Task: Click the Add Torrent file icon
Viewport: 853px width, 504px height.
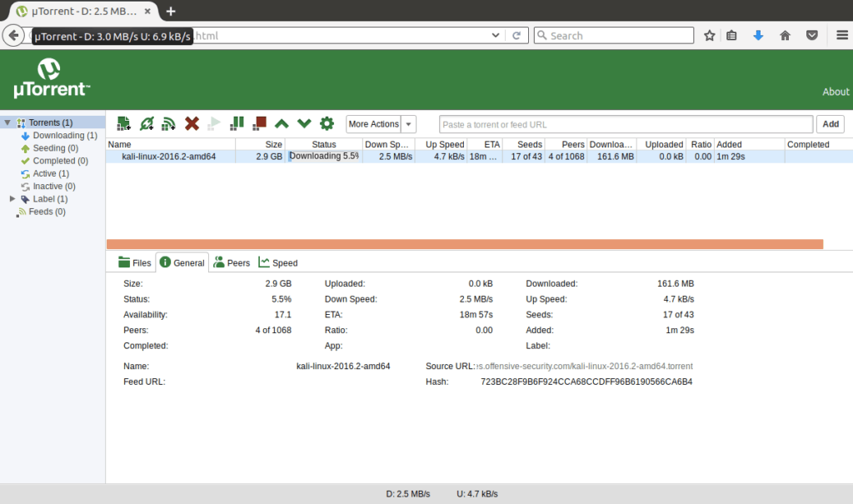Action: pyautogui.click(x=123, y=123)
